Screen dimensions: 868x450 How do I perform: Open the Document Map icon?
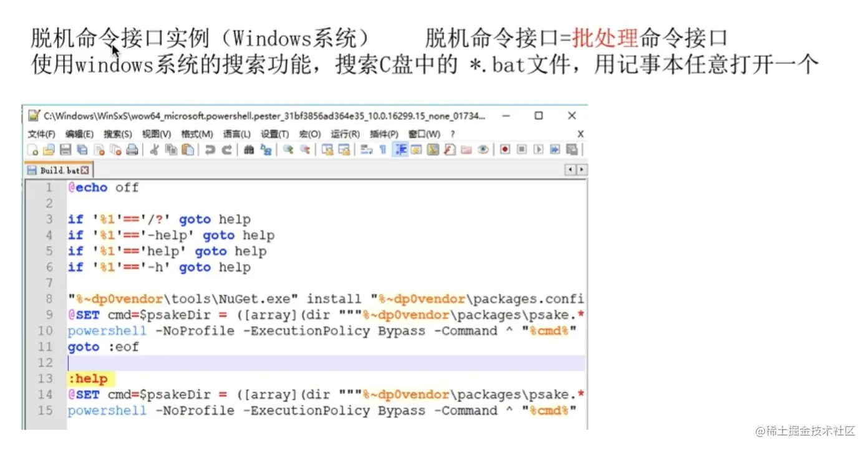point(433,150)
